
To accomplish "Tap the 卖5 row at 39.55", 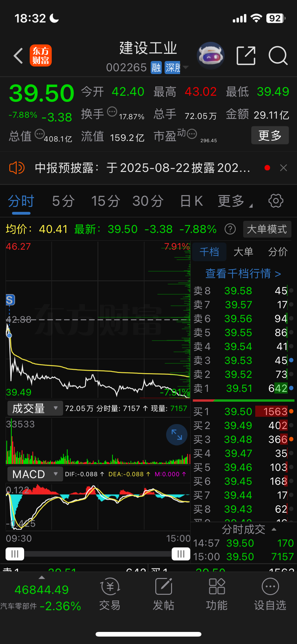I will [243, 332].
